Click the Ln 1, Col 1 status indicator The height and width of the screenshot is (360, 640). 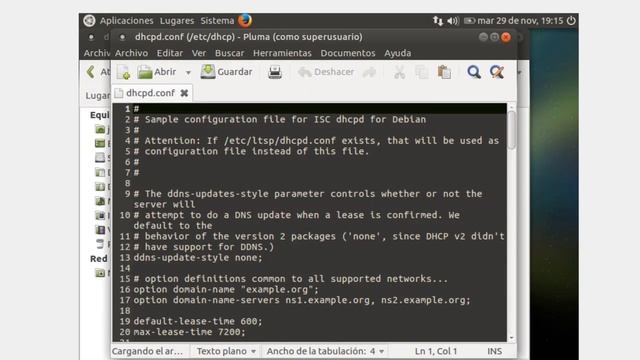(x=436, y=351)
